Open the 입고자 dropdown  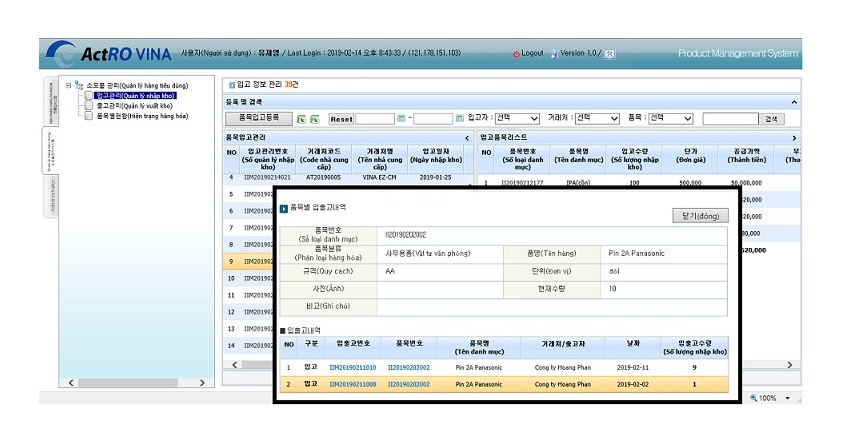517,118
